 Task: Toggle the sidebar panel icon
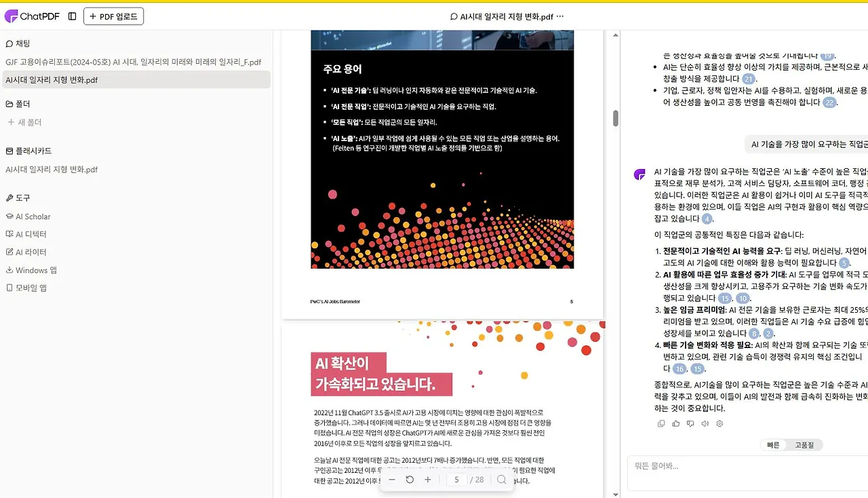pos(72,16)
